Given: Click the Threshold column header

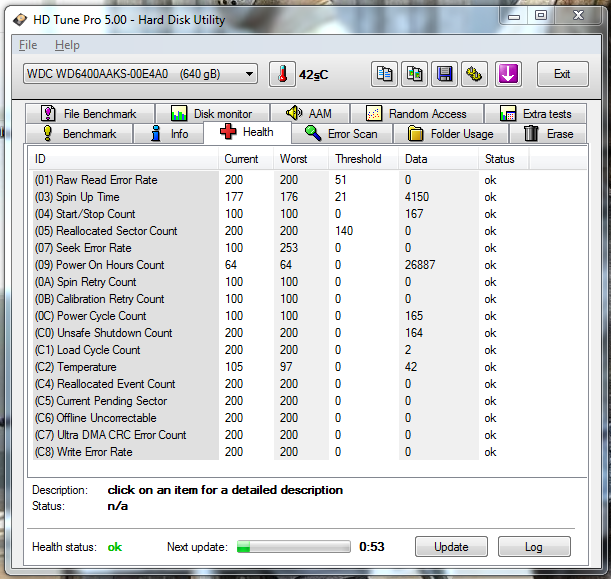Looking at the screenshot, I should click(x=364, y=159).
